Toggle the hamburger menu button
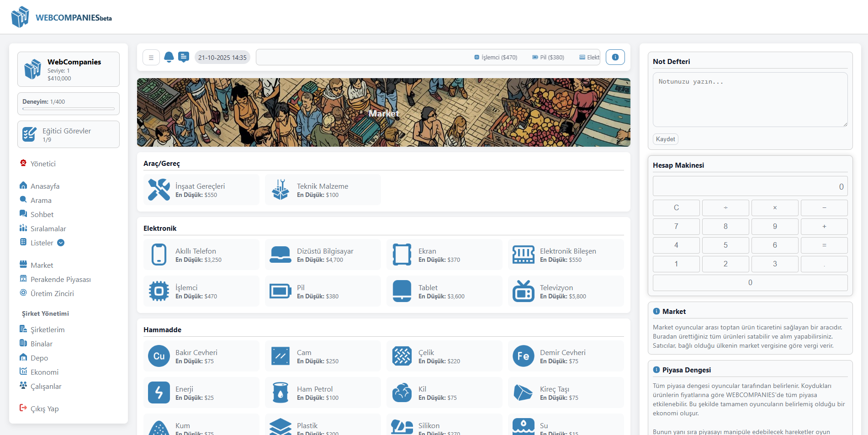Image resolution: width=868 pixels, height=435 pixels. [x=151, y=58]
